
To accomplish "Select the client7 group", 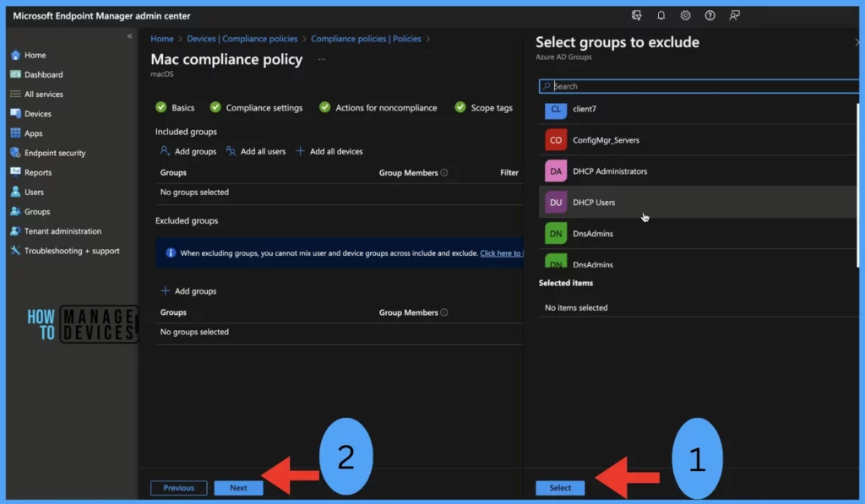I will click(697, 109).
